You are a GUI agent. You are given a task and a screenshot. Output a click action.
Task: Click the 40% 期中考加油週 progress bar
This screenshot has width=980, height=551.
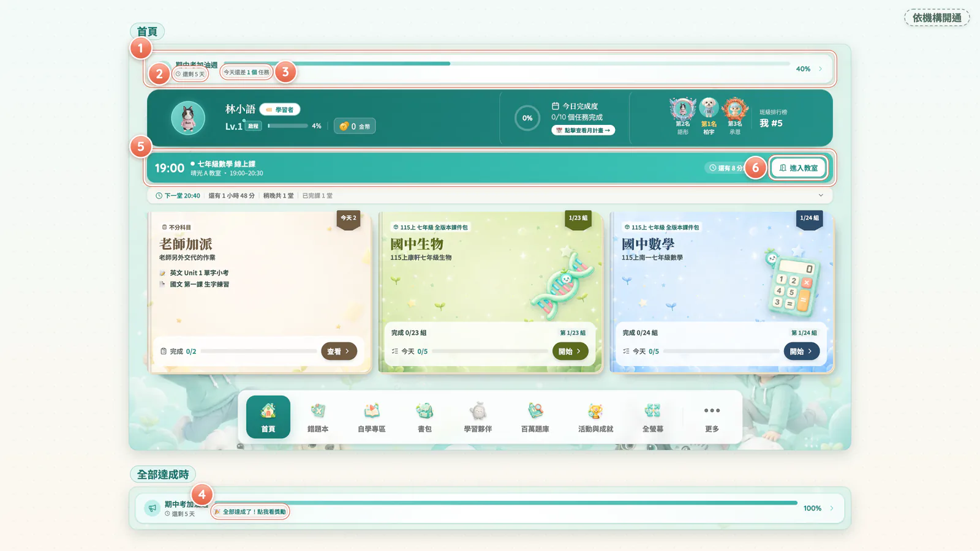tap(507, 63)
